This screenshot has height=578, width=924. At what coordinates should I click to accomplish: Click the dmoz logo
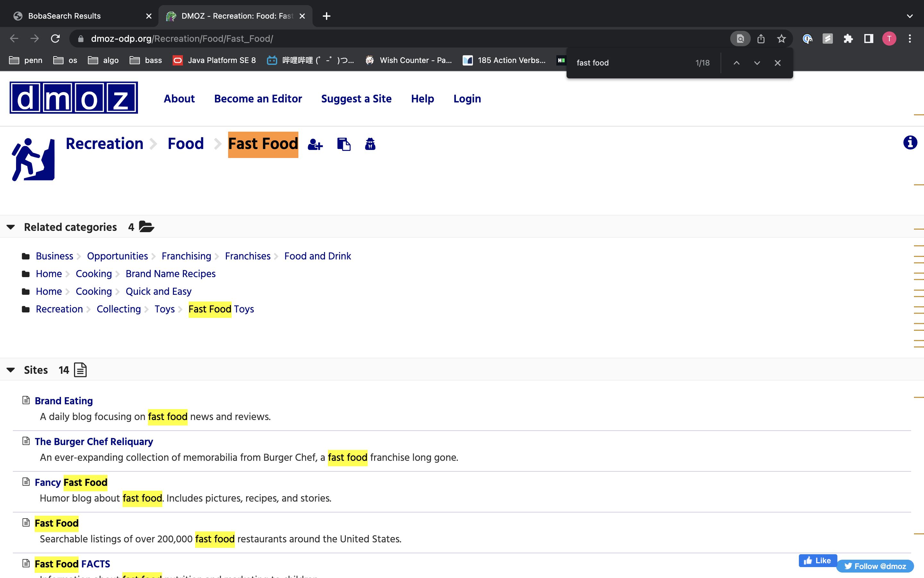click(74, 98)
